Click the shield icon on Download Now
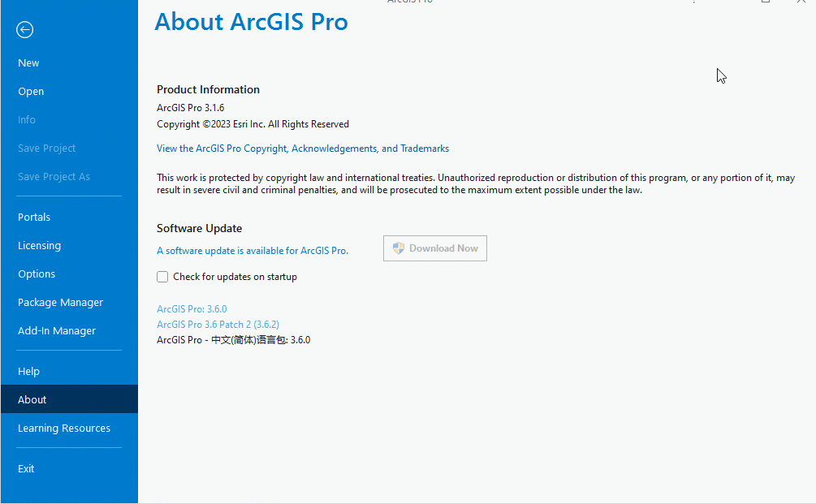This screenshot has height=504, width=816. pyautogui.click(x=399, y=248)
